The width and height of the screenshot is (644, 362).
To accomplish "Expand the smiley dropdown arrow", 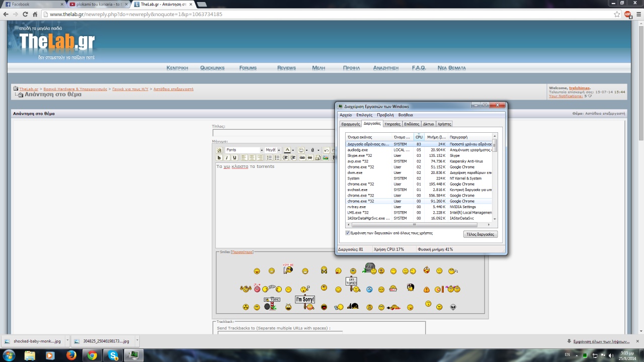I will pyautogui.click(x=306, y=150).
